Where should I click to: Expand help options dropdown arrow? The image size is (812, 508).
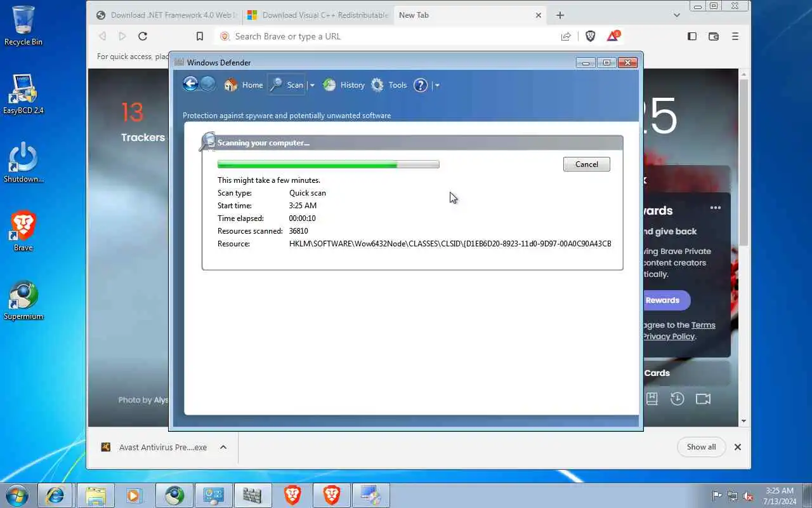click(436, 85)
